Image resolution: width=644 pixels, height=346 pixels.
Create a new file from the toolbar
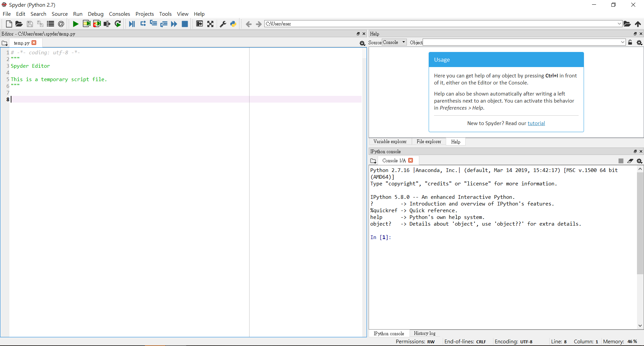point(9,24)
